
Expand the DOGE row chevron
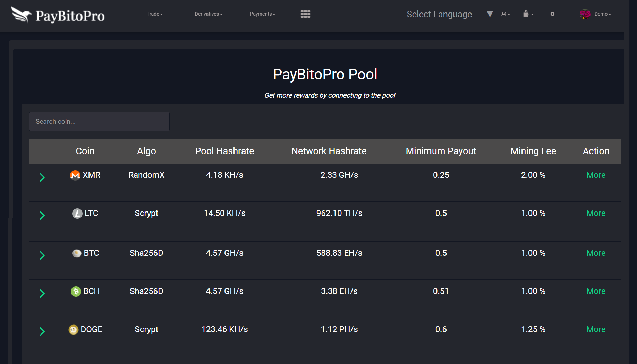pos(42,331)
